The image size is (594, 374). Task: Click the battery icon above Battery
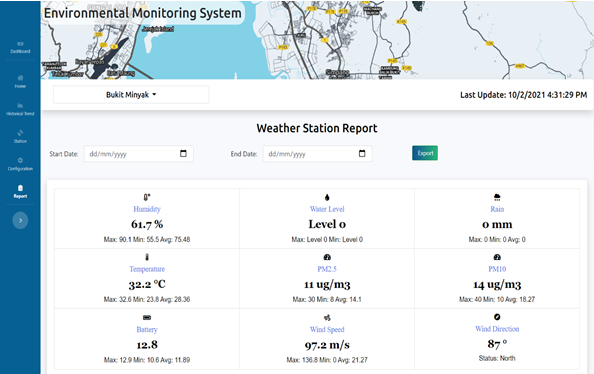click(x=147, y=317)
